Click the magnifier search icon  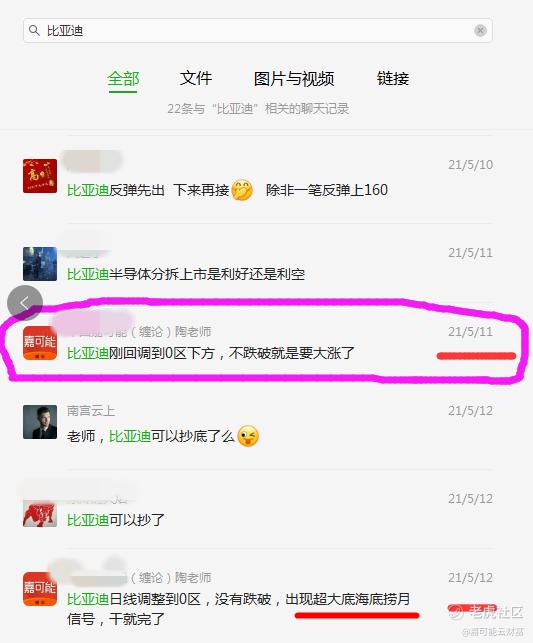pyautogui.click(x=34, y=30)
